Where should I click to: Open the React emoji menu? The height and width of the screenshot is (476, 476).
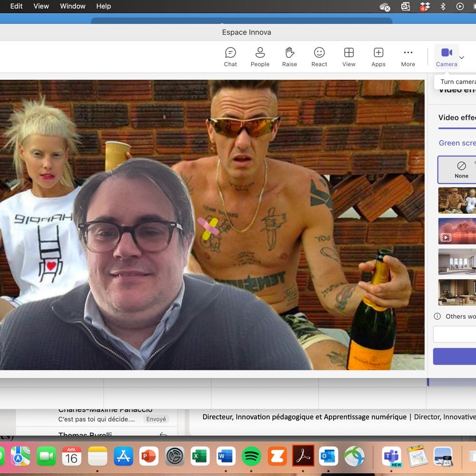point(319,57)
